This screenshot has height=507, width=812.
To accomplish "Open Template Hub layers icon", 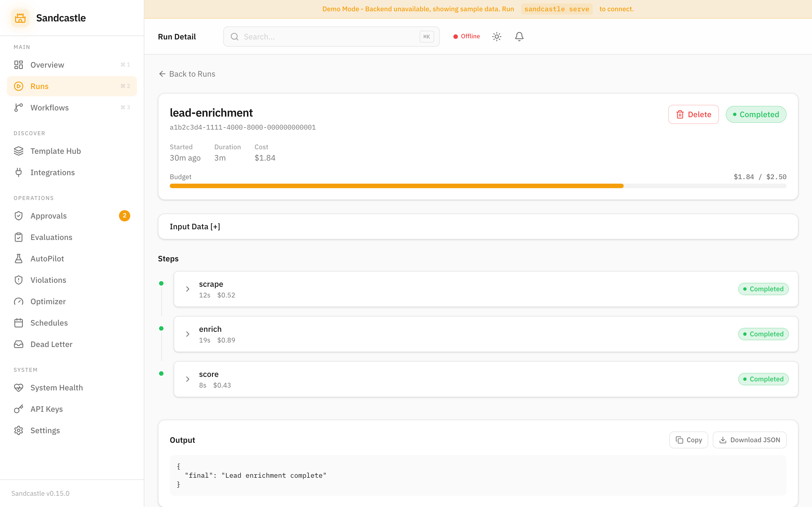I will 19,151.
